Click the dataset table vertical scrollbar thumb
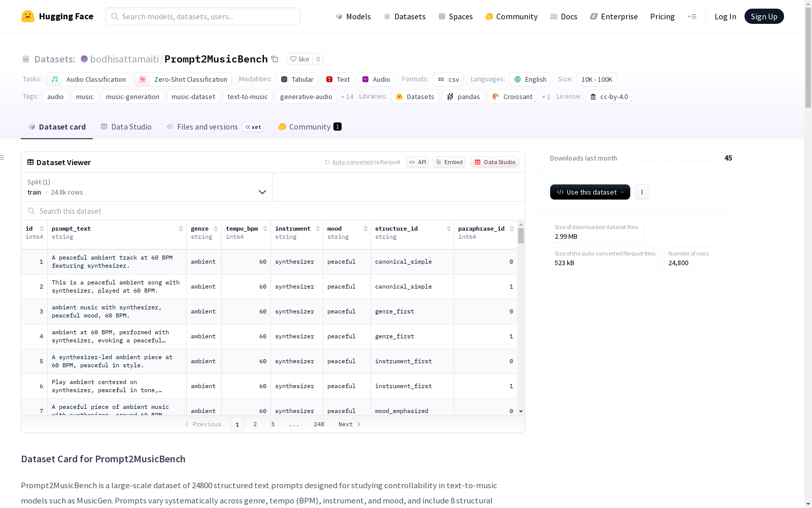812x508 pixels. [521, 236]
